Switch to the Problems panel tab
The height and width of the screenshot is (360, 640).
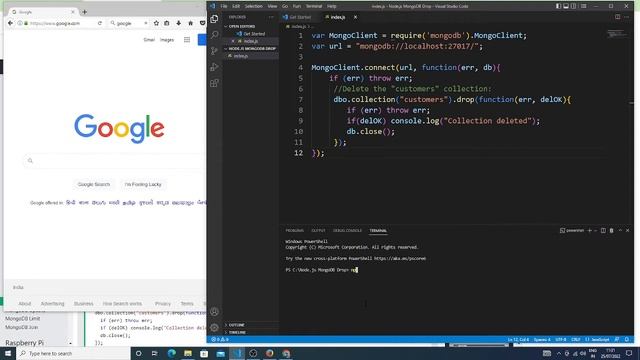pos(295,231)
